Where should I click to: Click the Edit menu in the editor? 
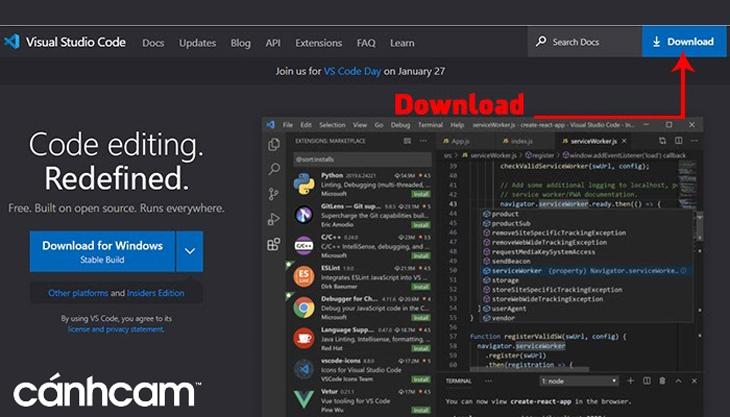pyautogui.click(x=306, y=125)
